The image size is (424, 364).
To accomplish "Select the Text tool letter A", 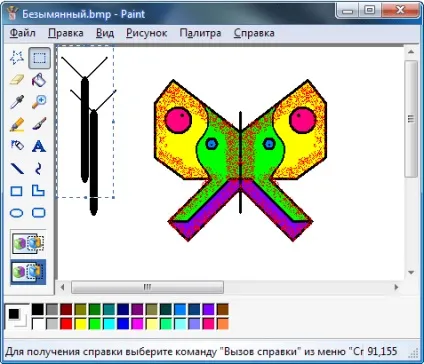I will pyautogui.click(x=39, y=146).
